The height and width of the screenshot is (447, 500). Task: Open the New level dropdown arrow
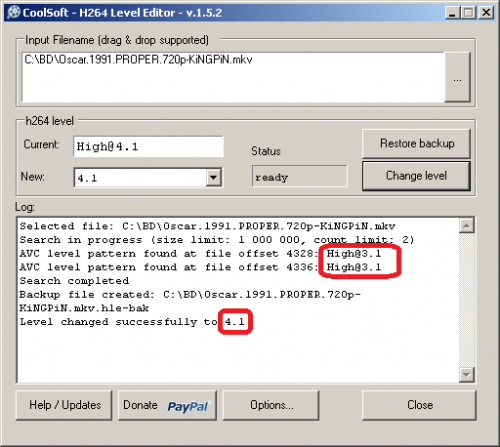(214, 177)
